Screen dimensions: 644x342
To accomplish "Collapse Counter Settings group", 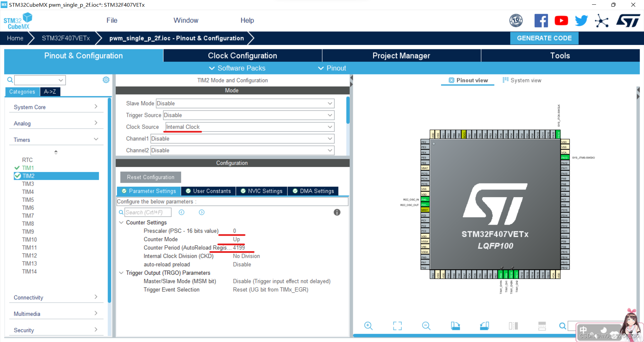I will (121, 222).
